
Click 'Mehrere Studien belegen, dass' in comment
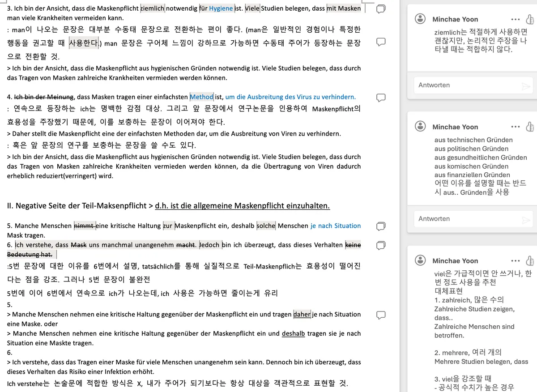tap(481, 362)
